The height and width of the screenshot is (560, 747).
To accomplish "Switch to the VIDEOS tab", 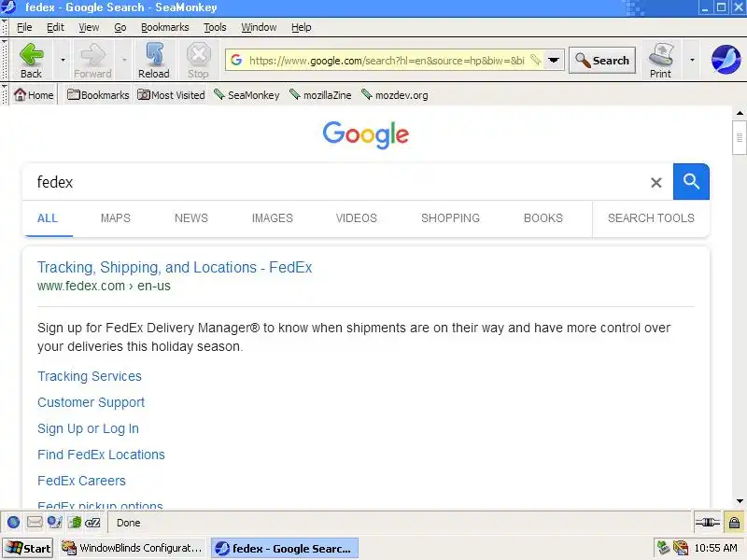I will [x=357, y=218].
